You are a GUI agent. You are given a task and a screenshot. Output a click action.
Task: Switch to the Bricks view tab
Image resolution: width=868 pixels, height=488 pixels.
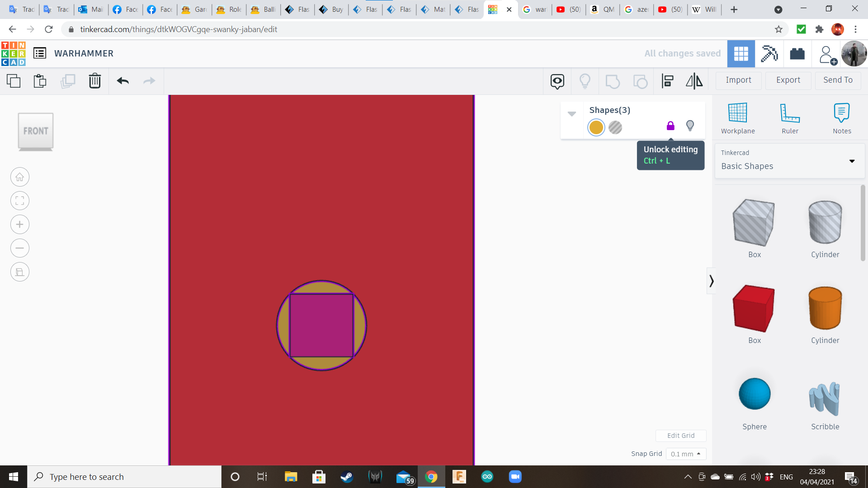coord(797,54)
